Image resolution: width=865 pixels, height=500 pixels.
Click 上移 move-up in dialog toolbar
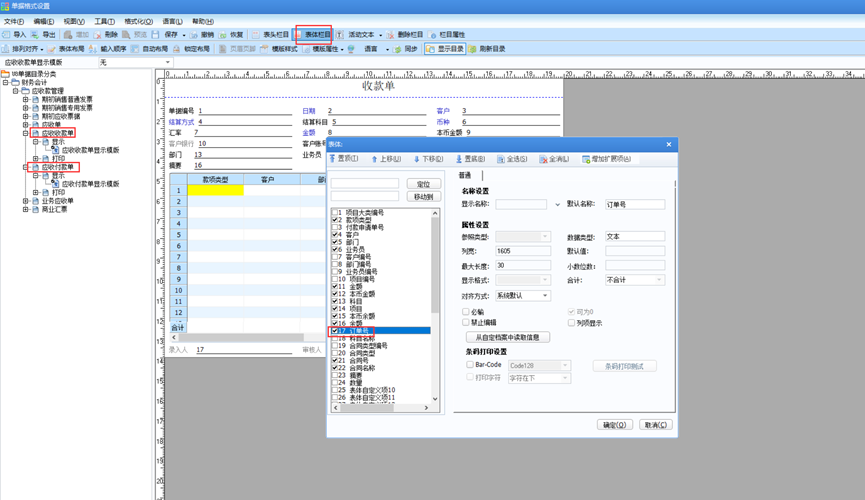(386, 159)
